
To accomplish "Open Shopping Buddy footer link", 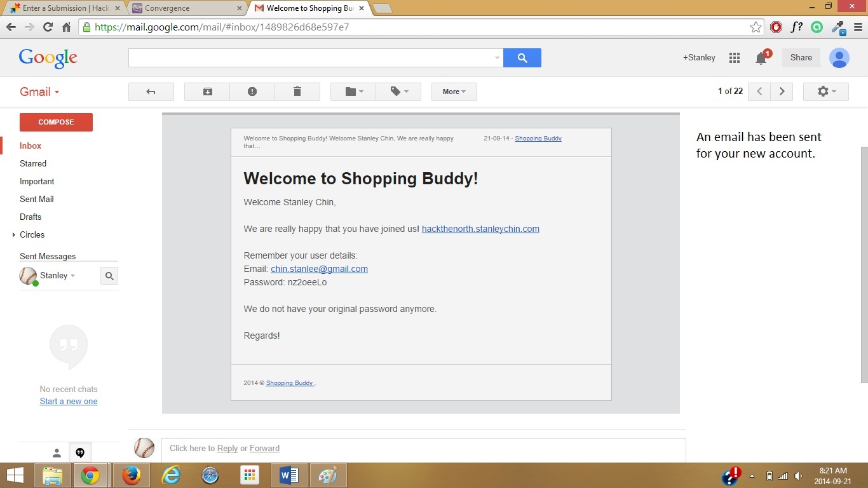I will click(x=290, y=383).
